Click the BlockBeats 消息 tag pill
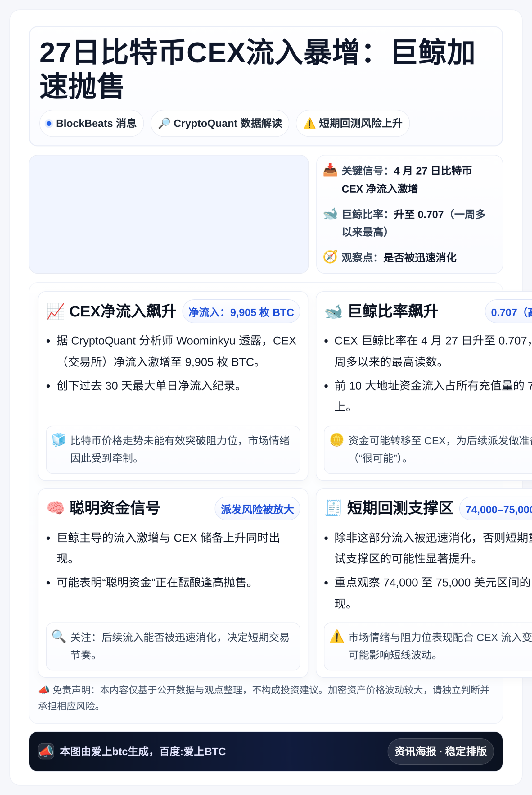The image size is (532, 795). 92,123
